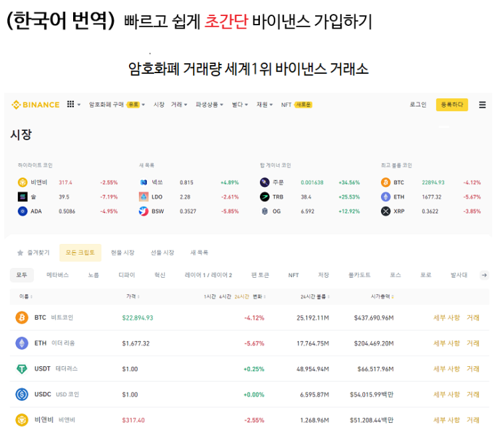The image size is (494, 448).
Task: Select the 모두 category filter
Action: tap(22, 275)
